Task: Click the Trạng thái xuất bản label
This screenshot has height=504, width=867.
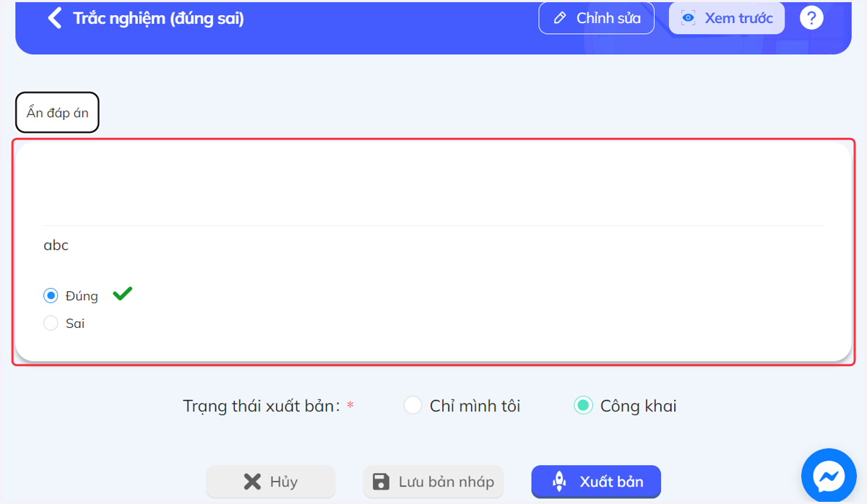Action: click(x=262, y=406)
